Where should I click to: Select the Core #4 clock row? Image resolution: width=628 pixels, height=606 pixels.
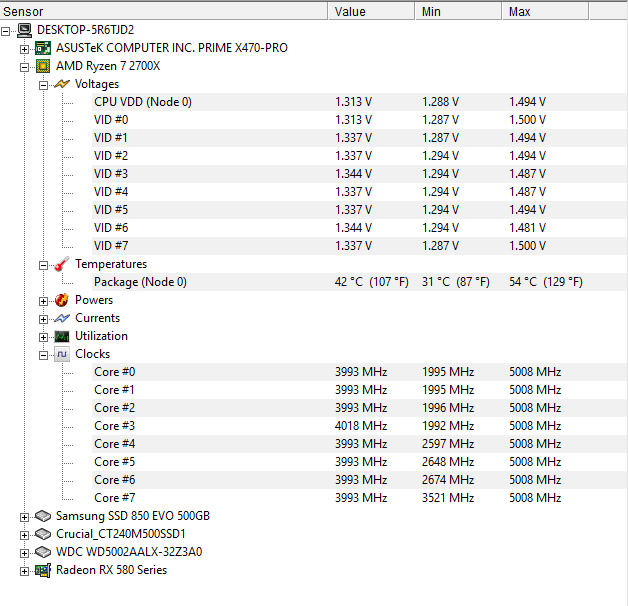[x=360, y=444]
